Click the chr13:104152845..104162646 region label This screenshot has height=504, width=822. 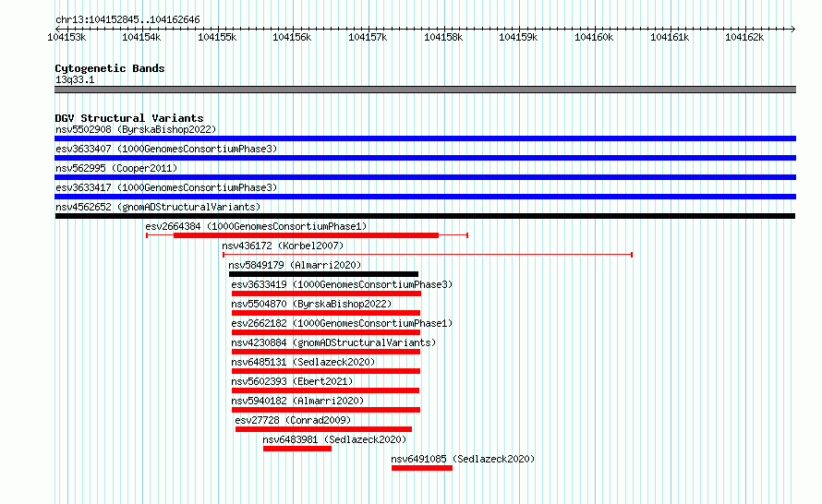coord(127,20)
